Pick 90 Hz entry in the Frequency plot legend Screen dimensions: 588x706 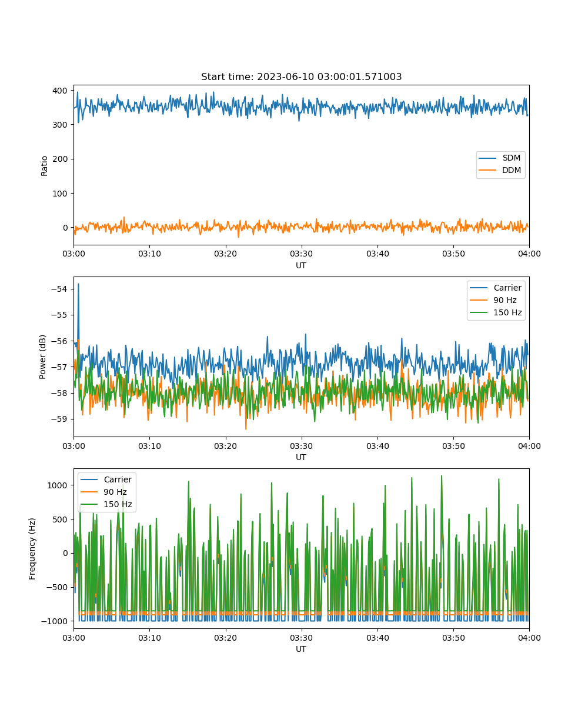[x=115, y=492]
